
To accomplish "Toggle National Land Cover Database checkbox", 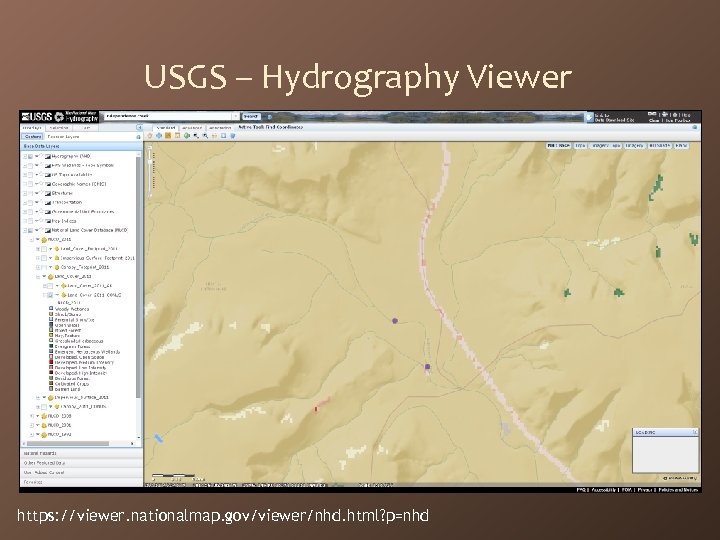I will click(30, 231).
